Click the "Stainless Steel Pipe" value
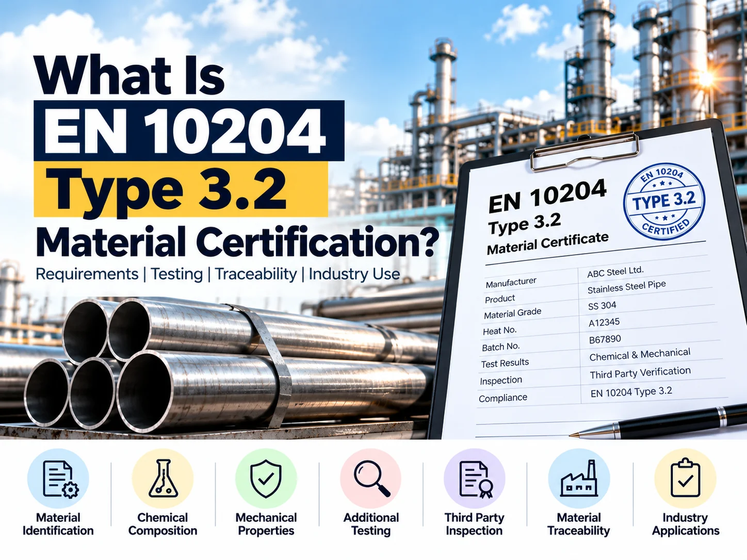747x560 pixels. click(627, 287)
